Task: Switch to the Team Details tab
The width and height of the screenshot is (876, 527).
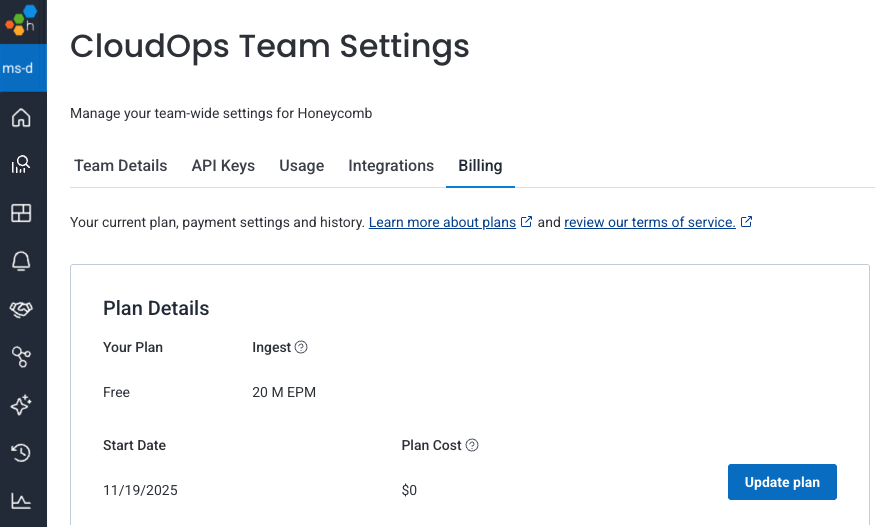Action: pos(121,166)
